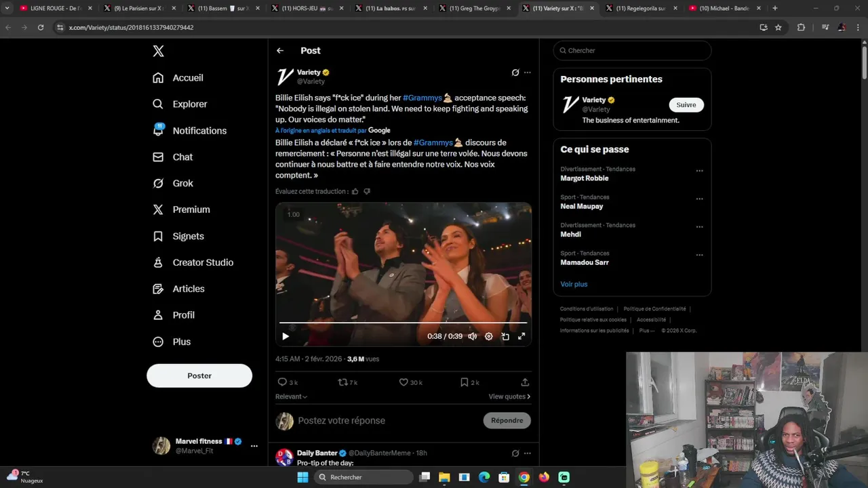Expand the Relevant sort dropdown
Image resolution: width=868 pixels, height=488 pixels.
tap(292, 396)
